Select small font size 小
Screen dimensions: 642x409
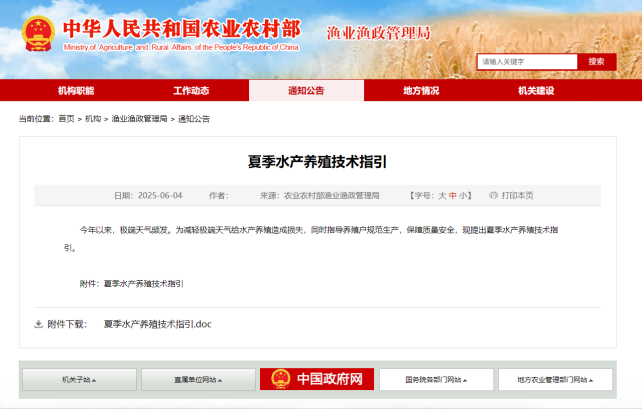[x=464, y=195]
